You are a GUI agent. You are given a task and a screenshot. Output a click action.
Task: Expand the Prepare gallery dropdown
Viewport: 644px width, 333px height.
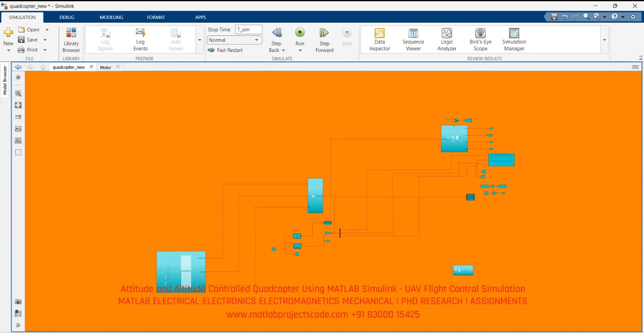[200, 40]
